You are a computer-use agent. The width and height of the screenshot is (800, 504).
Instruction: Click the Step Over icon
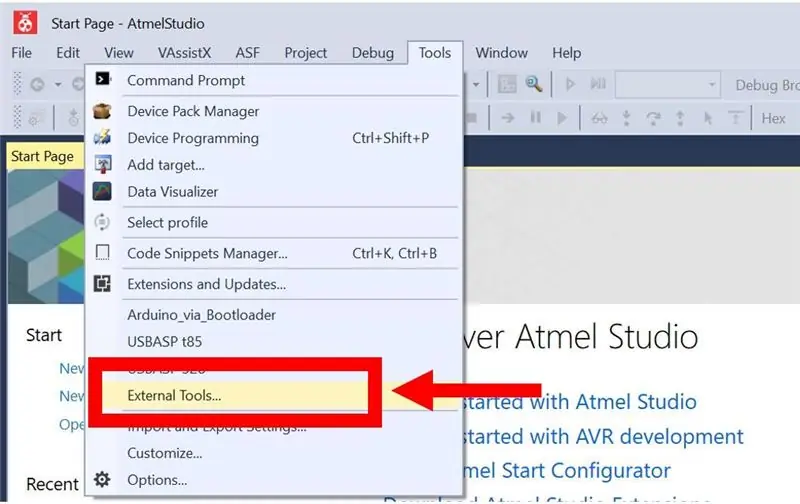coord(653,118)
